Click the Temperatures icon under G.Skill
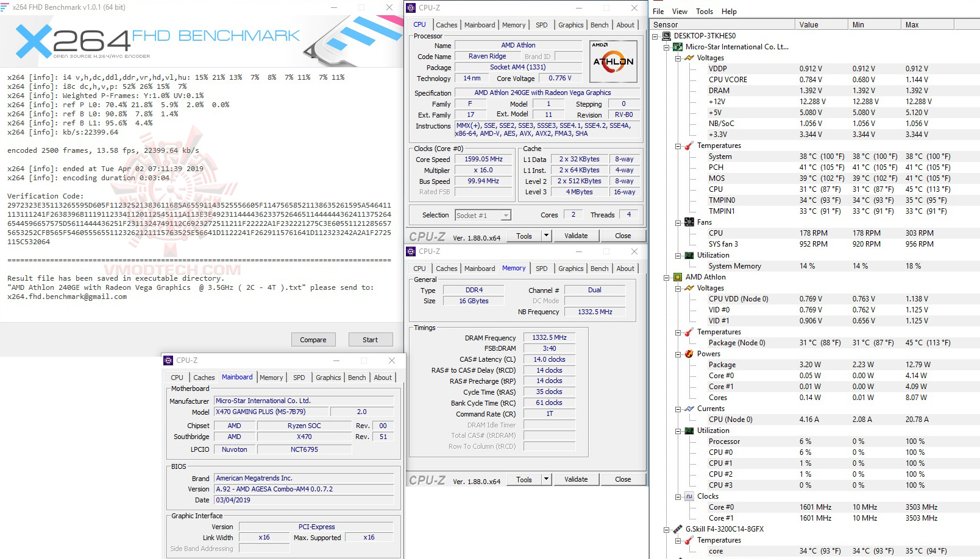The height and width of the screenshot is (559, 980). [689, 540]
